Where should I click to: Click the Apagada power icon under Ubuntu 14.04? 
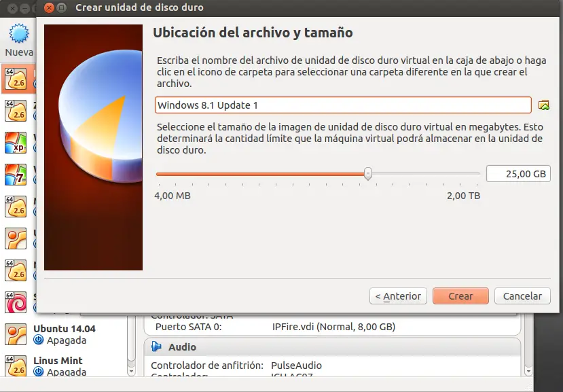tap(39, 340)
